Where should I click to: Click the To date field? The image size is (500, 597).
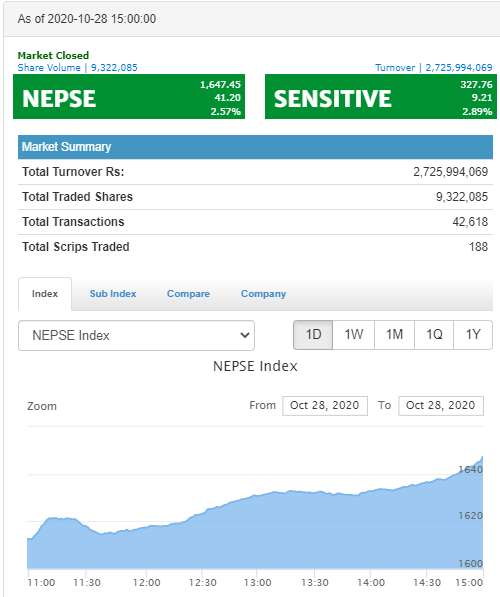pyautogui.click(x=441, y=405)
